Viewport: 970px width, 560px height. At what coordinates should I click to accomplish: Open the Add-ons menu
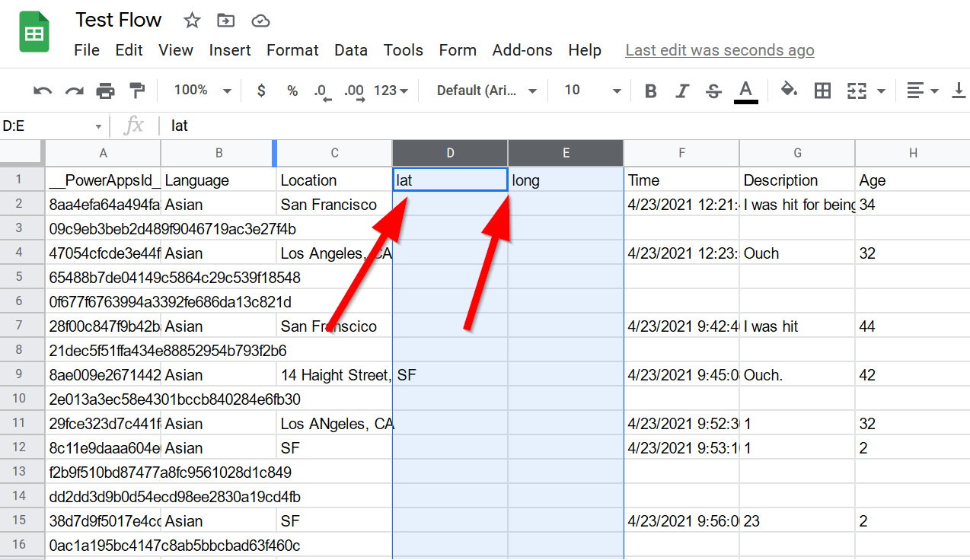(522, 50)
